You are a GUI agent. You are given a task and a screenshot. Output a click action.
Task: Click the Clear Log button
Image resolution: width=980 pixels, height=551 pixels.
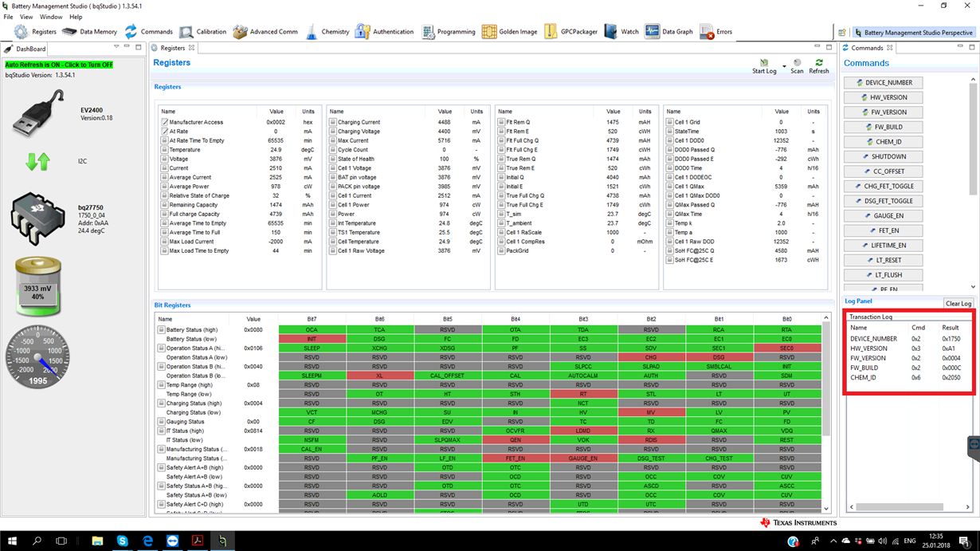pyautogui.click(x=958, y=303)
